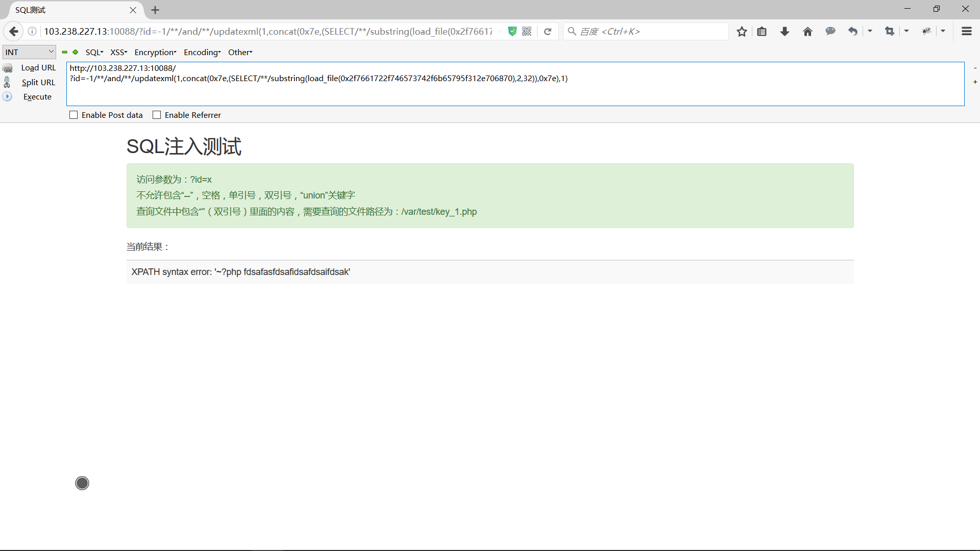
Task: Open the INT type dropdown
Action: (x=30, y=52)
